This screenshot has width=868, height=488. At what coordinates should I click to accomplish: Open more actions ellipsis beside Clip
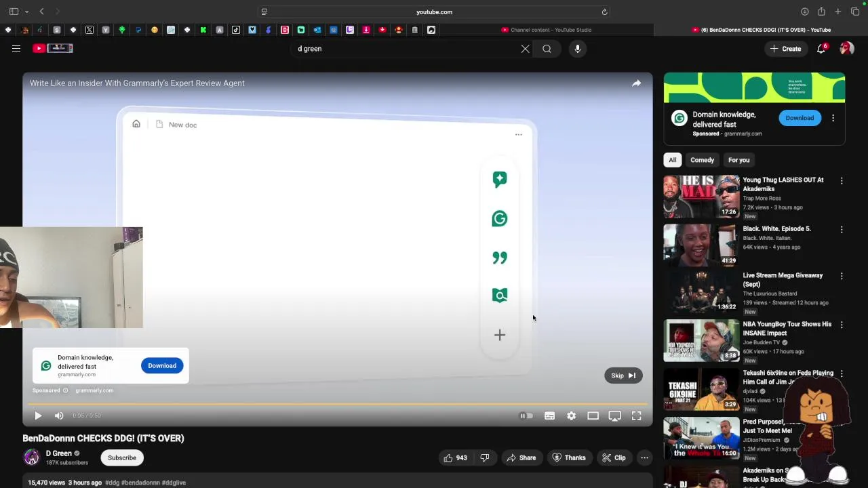coord(644,457)
